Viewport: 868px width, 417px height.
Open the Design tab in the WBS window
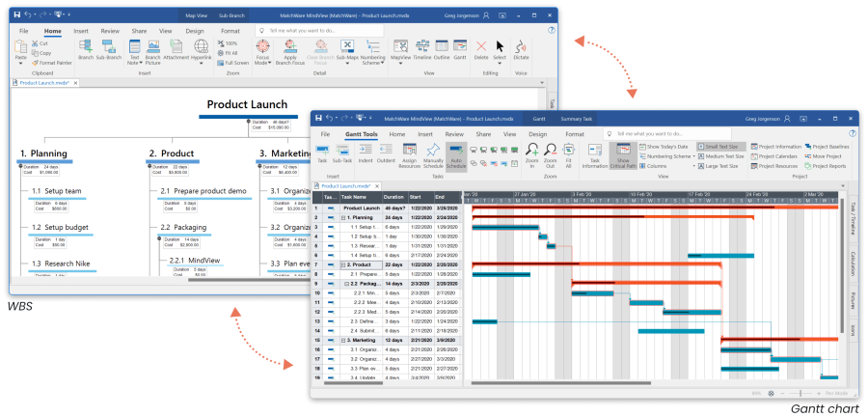click(195, 31)
